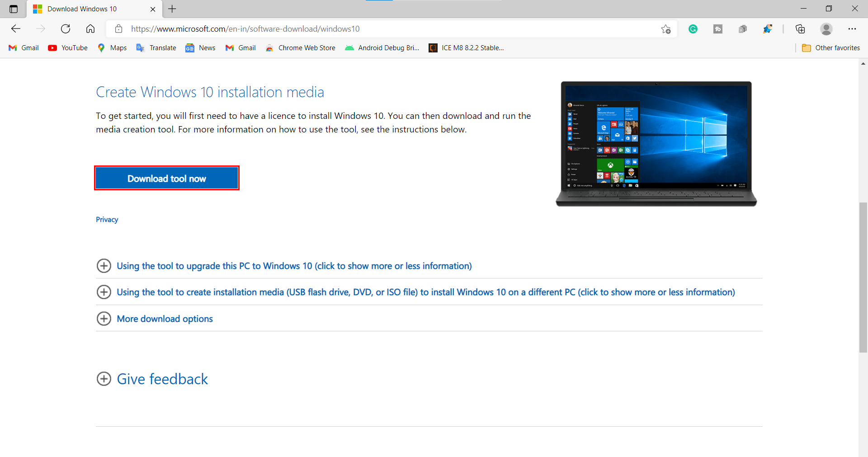Open the YouTube bookmark

(x=68, y=48)
